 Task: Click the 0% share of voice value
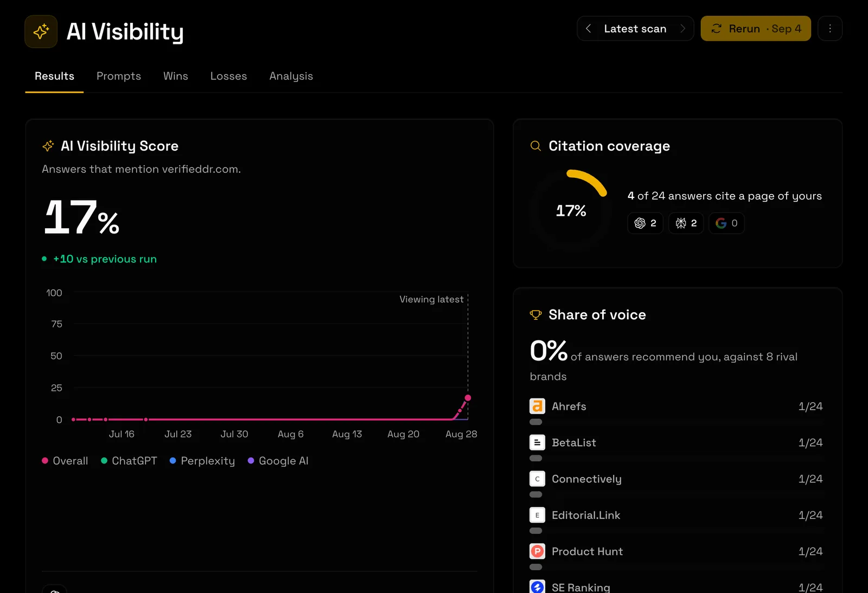pyautogui.click(x=548, y=351)
